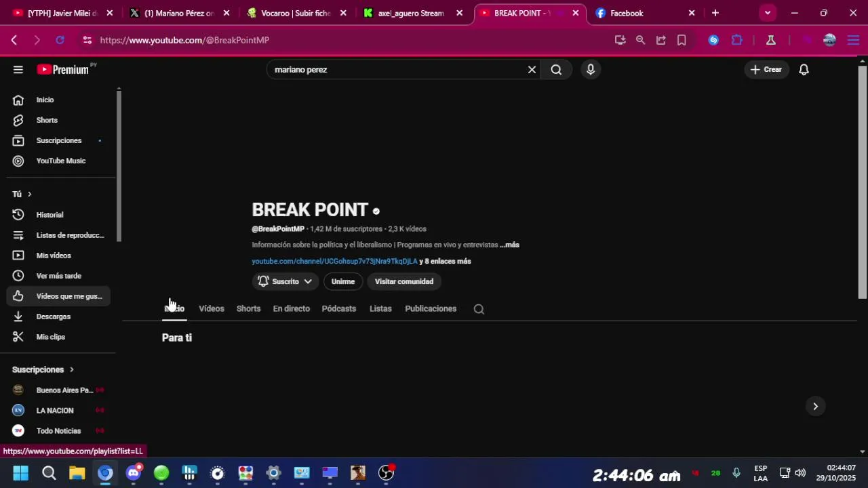This screenshot has width=868, height=488.
Task: Start voice search with microphone
Action: pyautogui.click(x=591, y=69)
